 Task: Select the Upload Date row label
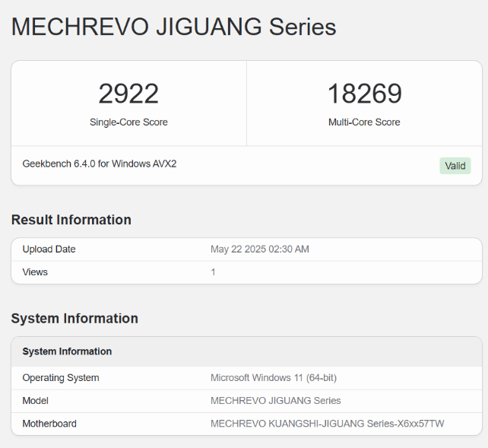[49, 249]
